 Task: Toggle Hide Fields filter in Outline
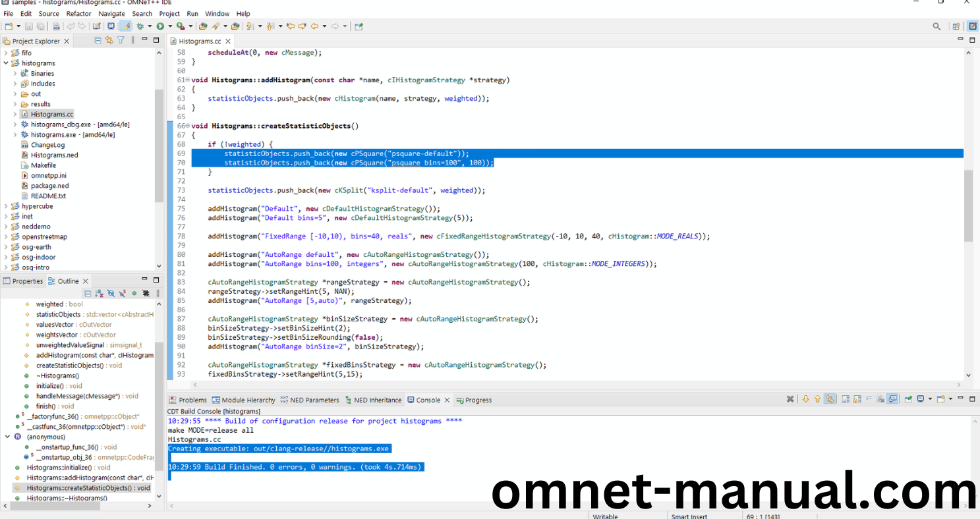coord(111,293)
